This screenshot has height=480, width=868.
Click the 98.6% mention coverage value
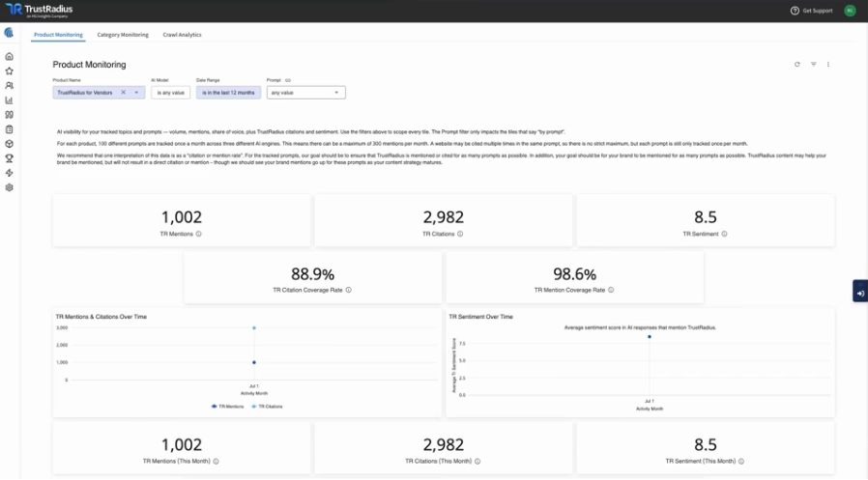click(x=574, y=273)
